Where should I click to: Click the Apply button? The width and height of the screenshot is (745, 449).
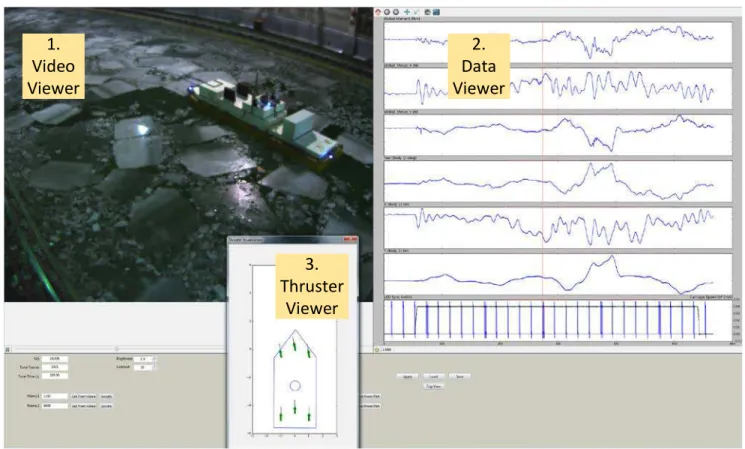408,376
